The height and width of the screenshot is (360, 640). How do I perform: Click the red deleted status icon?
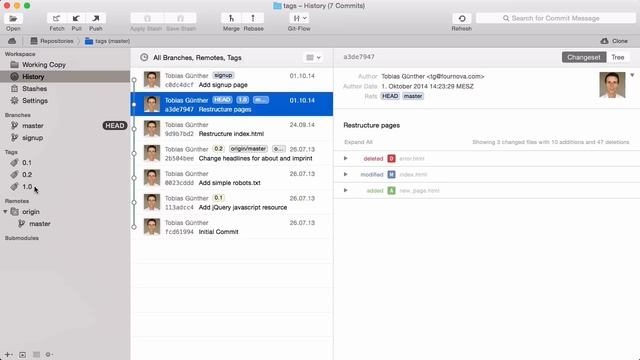pos(391,158)
